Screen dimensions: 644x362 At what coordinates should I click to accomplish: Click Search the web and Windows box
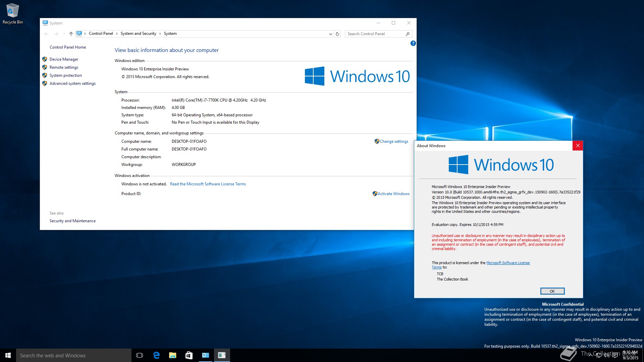[x=74, y=355]
